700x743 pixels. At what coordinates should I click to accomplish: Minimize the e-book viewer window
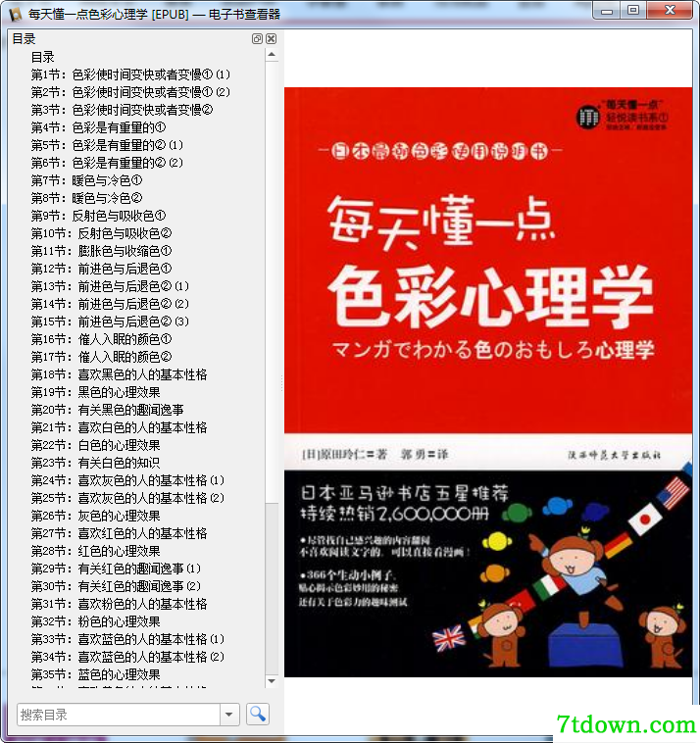[x=607, y=11]
